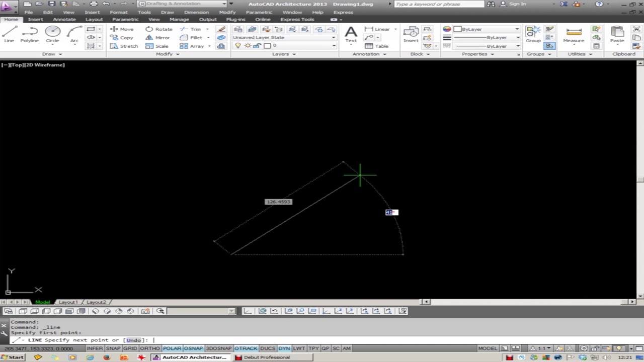Screen dimensions: 644x362
Task: Select the Line tool
Action: click(9, 34)
